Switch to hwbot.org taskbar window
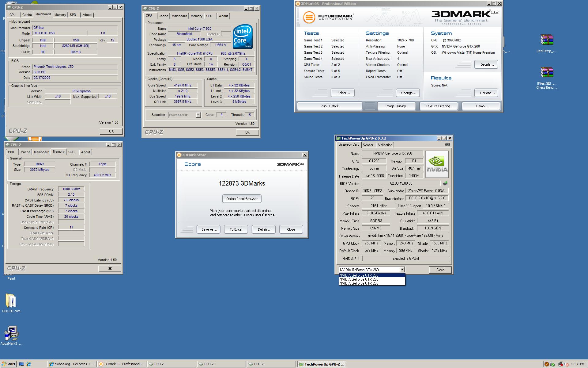Screen dimensions: 588x368 coord(72,364)
